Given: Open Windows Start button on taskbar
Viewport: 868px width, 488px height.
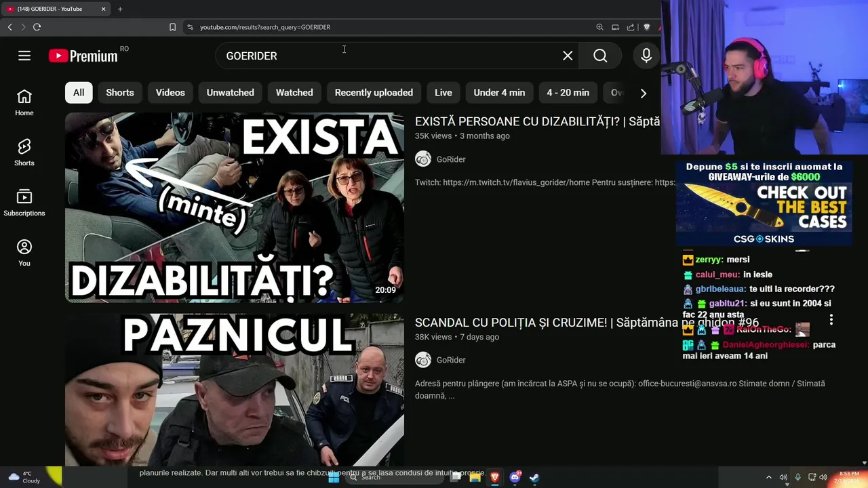Looking at the screenshot, I should [x=334, y=477].
